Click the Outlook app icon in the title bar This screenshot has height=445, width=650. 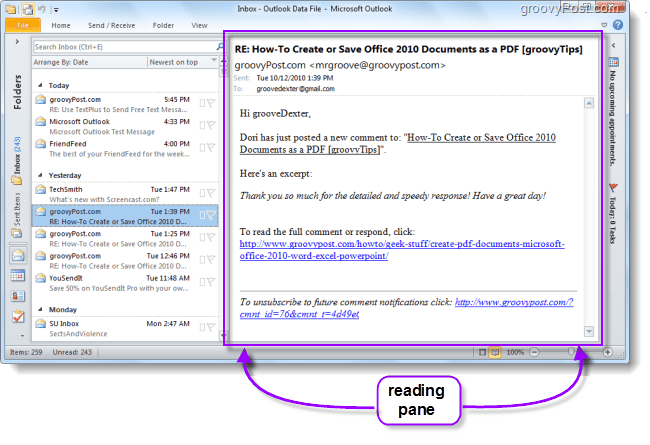click(11, 9)
